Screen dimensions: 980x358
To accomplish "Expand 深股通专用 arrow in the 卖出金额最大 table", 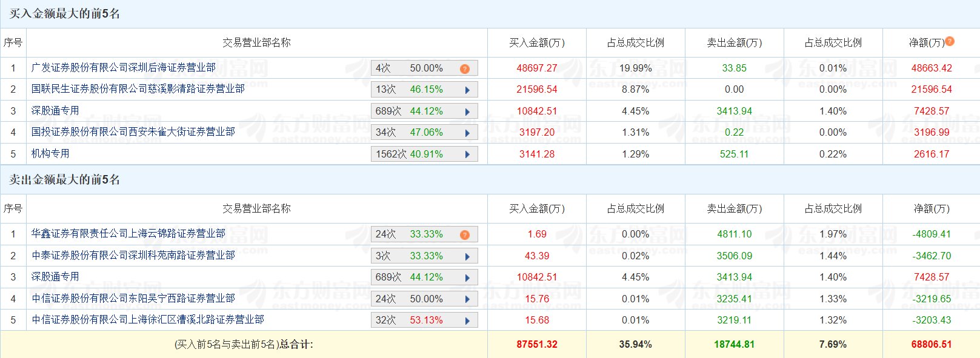I will point(467,278).
